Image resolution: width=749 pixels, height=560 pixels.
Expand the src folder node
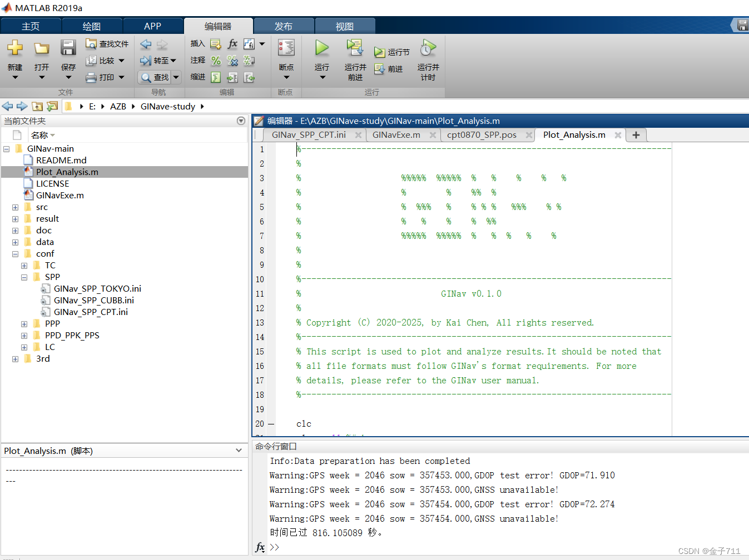click(16, 207)
